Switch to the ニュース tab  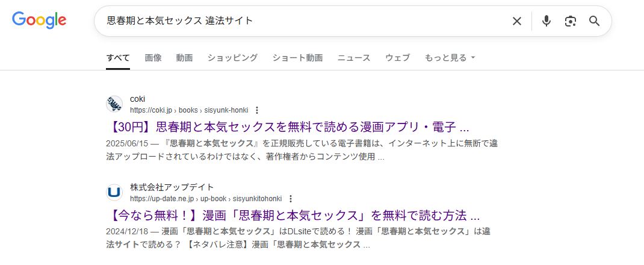click(354, 58)
